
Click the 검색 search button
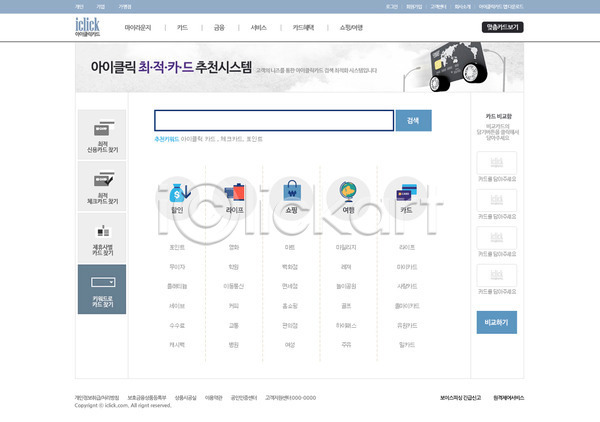pos(413,120)
